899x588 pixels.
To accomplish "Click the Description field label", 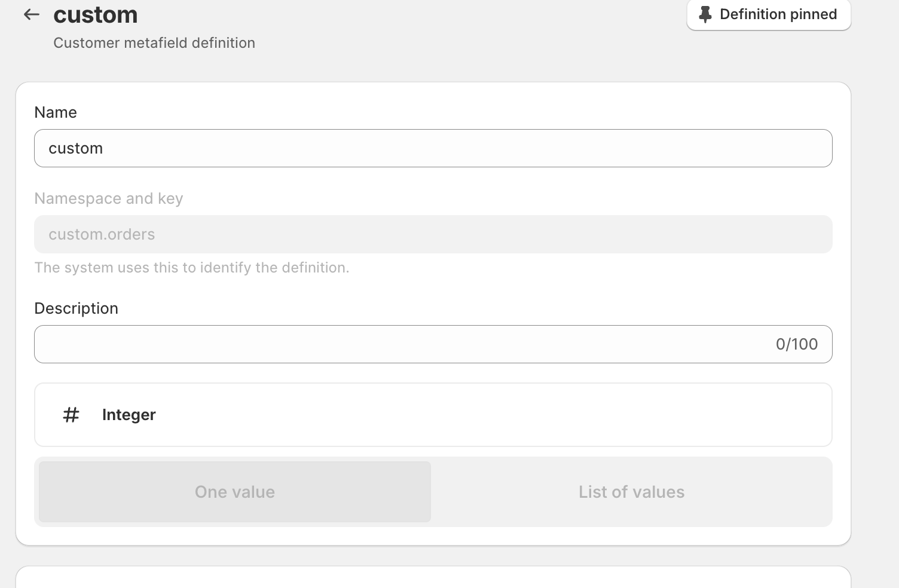I will pyautogui.click(x=76, y=308).
